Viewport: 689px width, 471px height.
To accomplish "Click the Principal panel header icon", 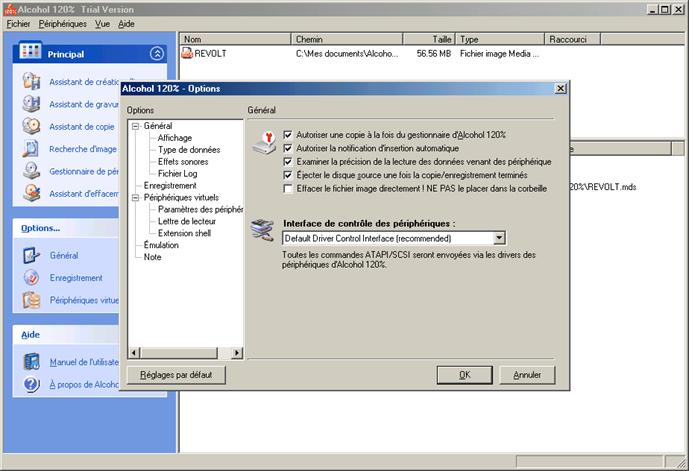I will point(30,51).
